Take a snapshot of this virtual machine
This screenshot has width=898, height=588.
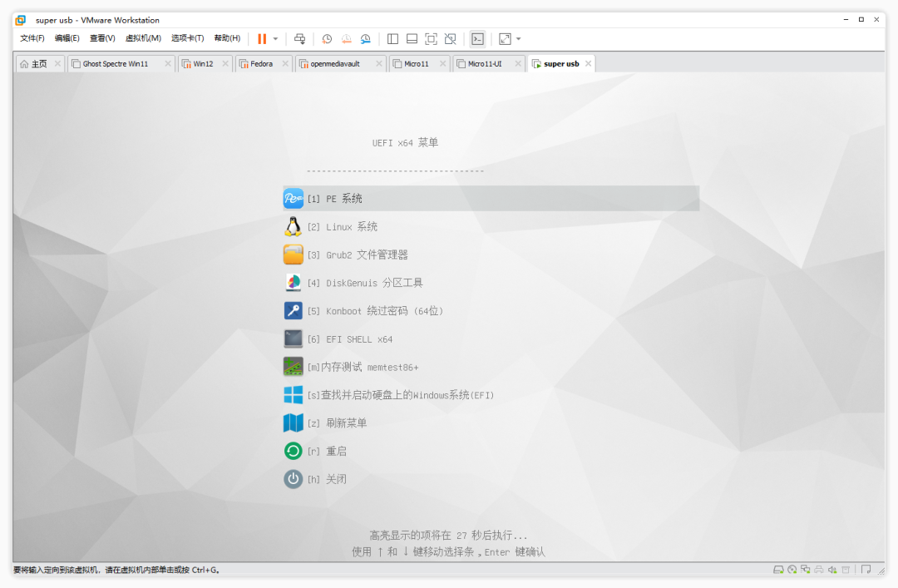tap(327, 38)
